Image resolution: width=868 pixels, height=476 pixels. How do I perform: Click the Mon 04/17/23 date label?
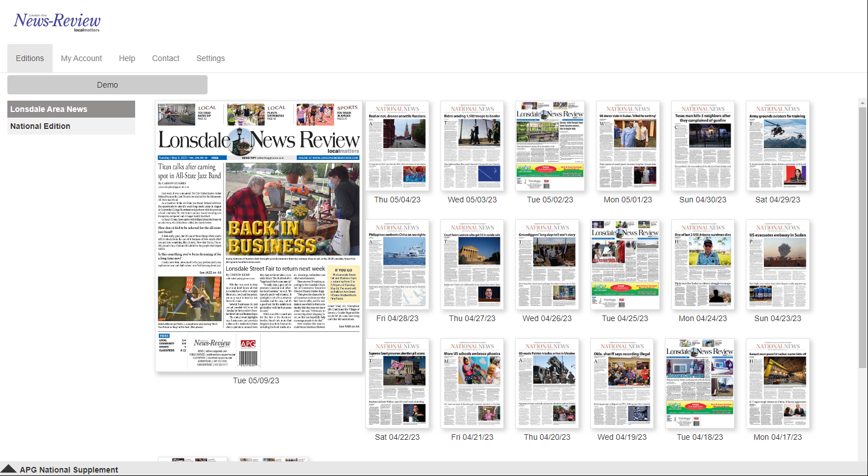click(x=778, y=437)
